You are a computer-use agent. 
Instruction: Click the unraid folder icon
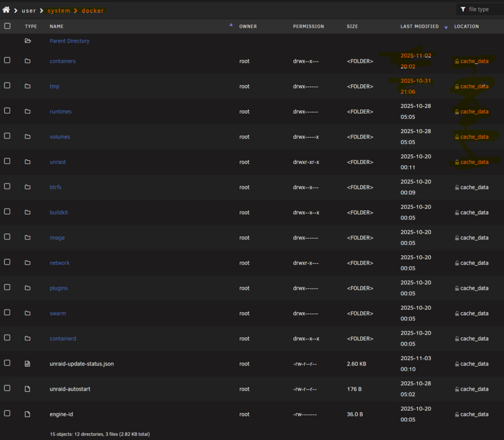click(x=28, y=162)
